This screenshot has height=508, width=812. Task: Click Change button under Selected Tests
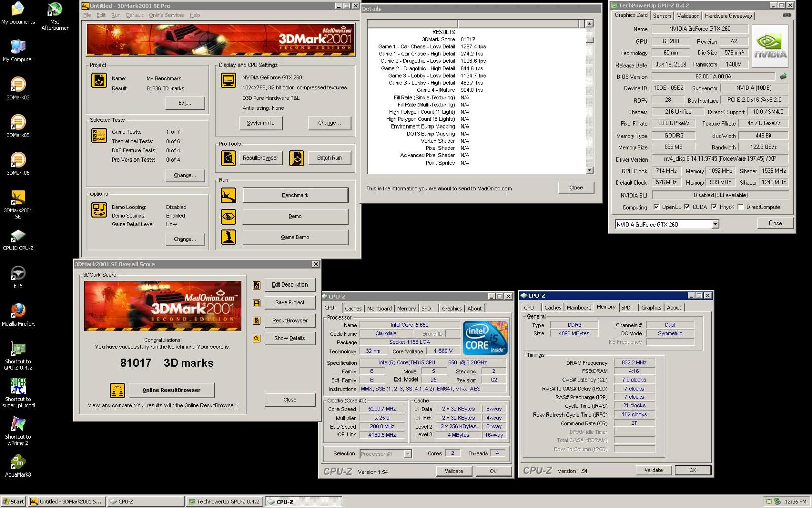pyautogui.click(x=185, y=175)
